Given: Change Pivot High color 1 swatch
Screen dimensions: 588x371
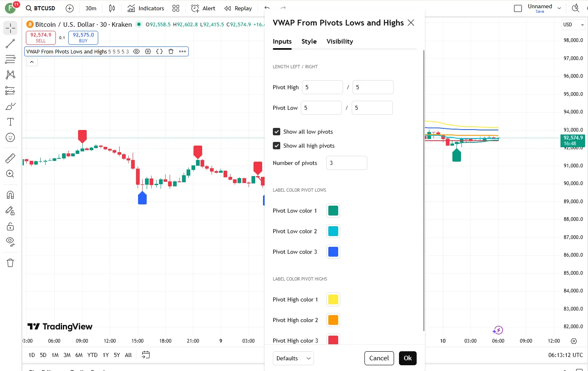Looking at the screenshot, I should (333, 299).
